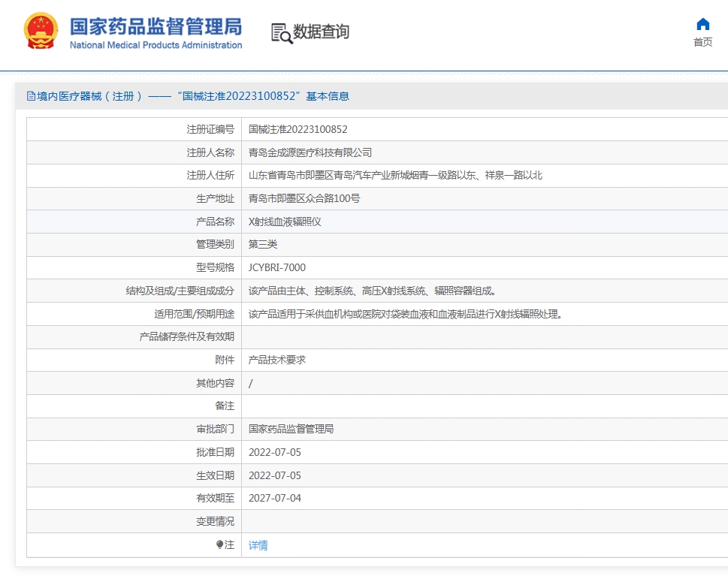
Task: Click the 管理类别 label
Action: click(215, 244)
